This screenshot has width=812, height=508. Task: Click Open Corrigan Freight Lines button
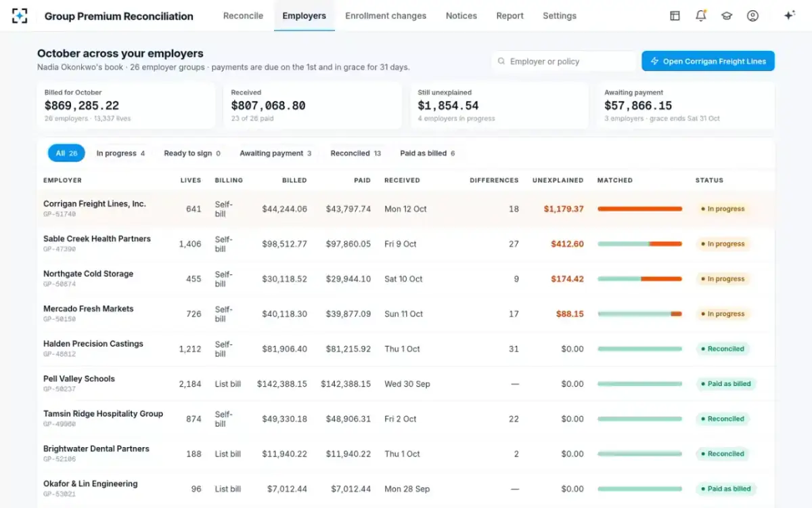point(708,61)
